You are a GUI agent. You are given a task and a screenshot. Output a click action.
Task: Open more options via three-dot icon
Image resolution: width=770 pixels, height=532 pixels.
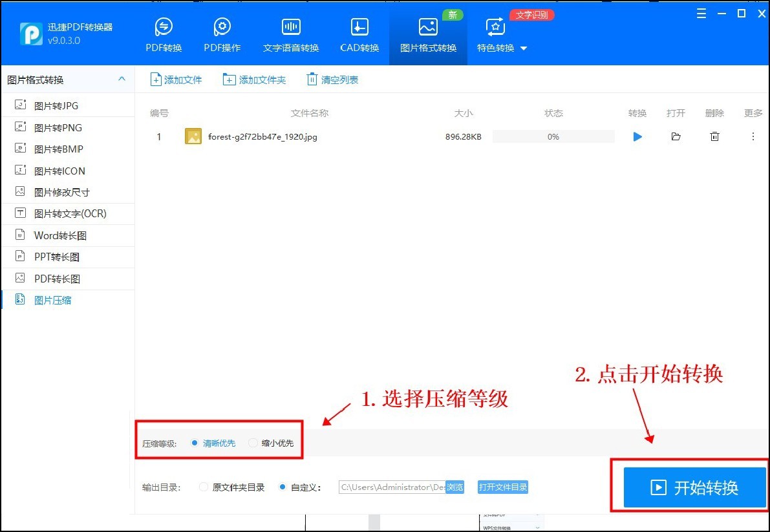(753, 136)
